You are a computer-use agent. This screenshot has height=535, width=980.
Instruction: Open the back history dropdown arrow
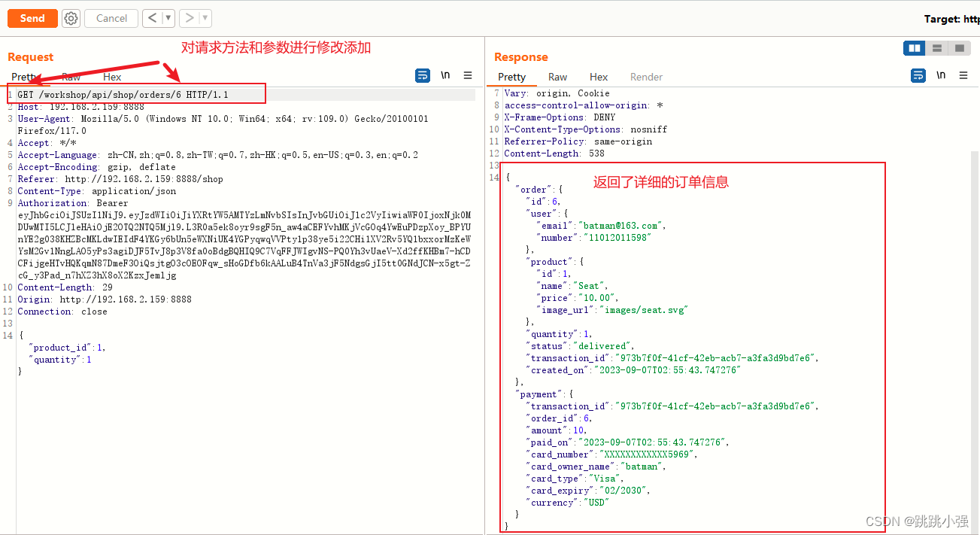168,18
